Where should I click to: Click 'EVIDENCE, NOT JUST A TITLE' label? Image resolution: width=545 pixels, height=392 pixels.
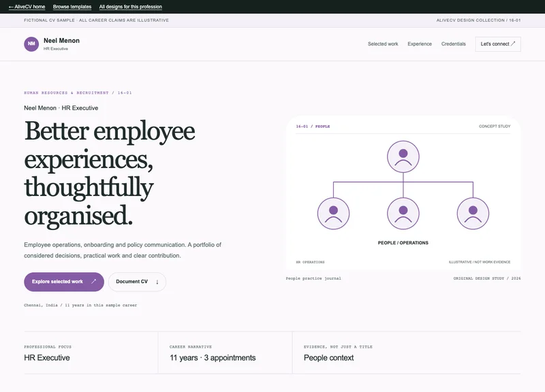pos(338,347)
